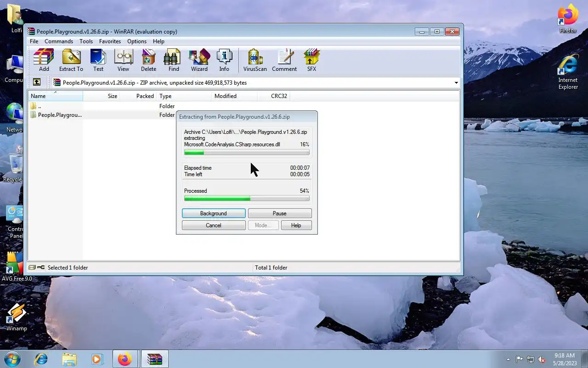Viewport: 588px width, 368px height.
Task: Open Windows Explorer from taskbar
Action: click(x=69, y=359)
